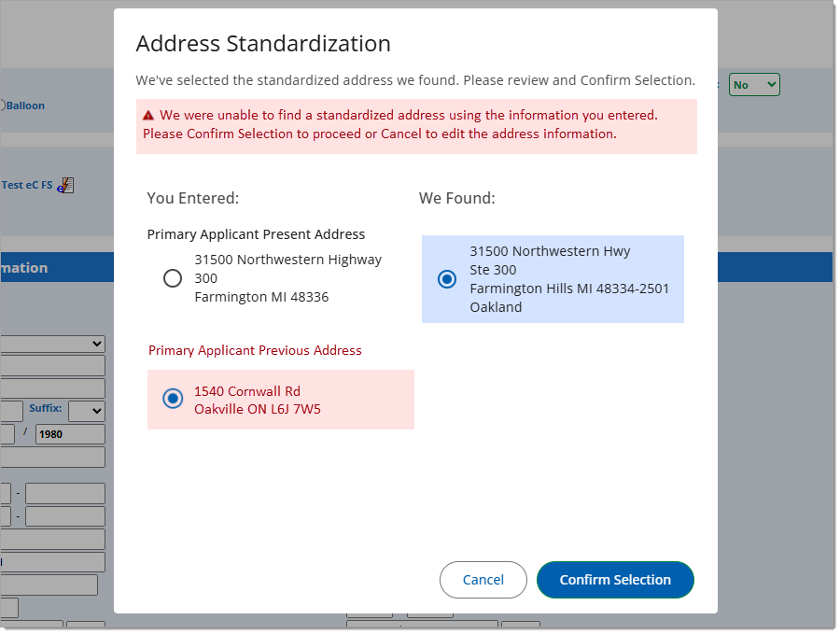Screen dimensions: 840x634
Task: Expand the Suffix dropdown
Action: [86, 411]
